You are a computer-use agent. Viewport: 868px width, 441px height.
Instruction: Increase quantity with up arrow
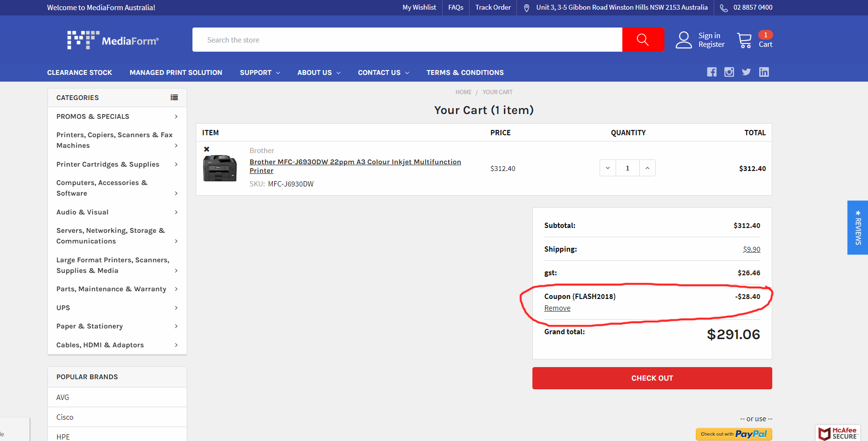coord(647,168)
